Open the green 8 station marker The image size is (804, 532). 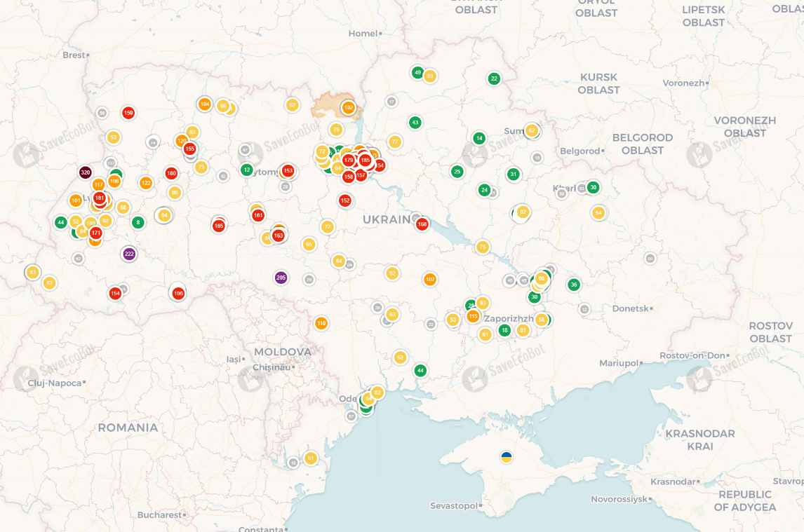pyautogui.click(x=138, y=222)
